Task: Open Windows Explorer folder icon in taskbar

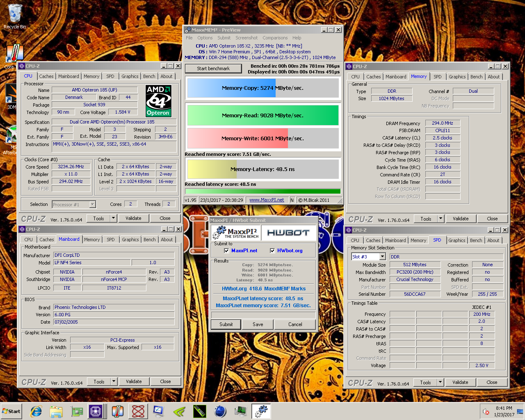Action: pos(56,411)
